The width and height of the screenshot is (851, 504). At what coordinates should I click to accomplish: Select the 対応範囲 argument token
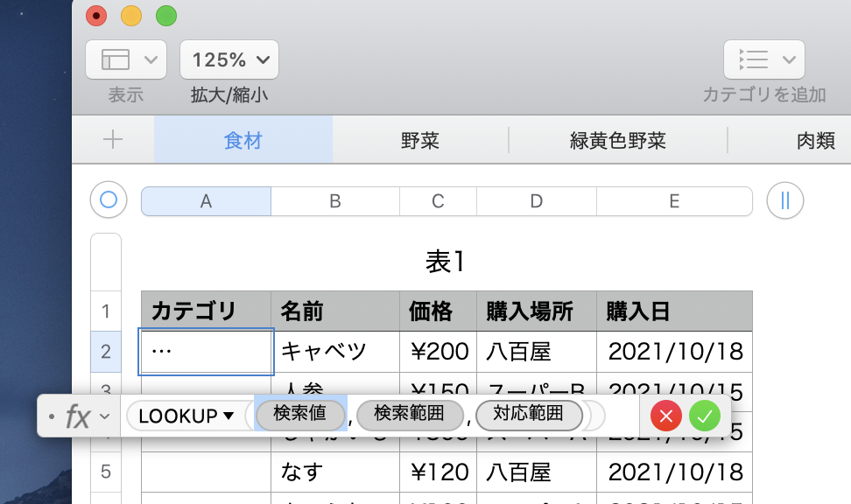[x=529, y=415]
